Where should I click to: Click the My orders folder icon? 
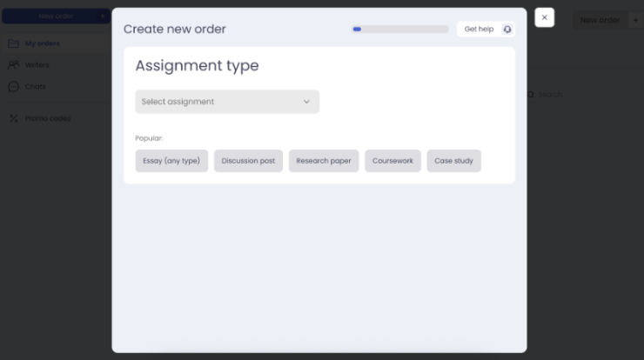click(13, 43)
